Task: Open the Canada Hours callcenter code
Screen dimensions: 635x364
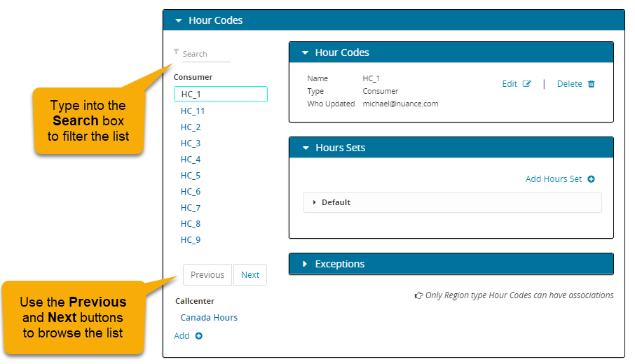Action: 209,317
